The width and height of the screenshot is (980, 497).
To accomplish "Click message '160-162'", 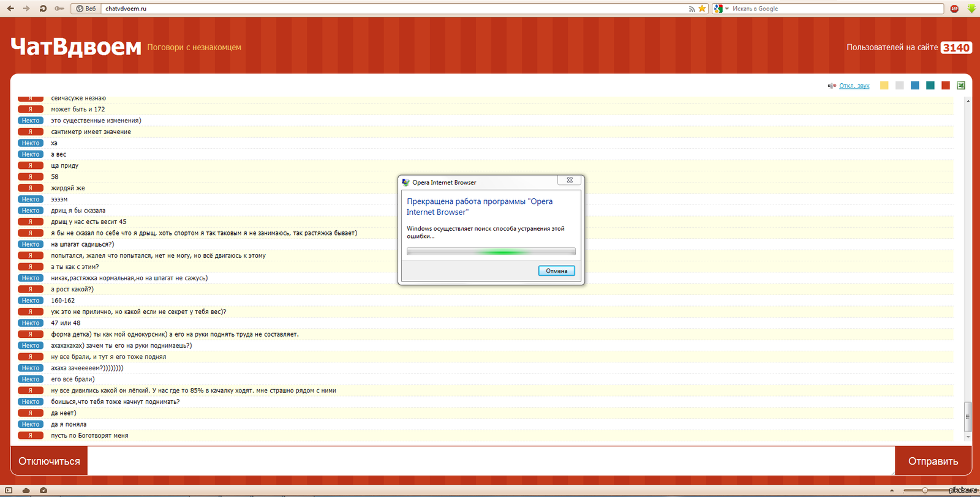I will (62, 301).
